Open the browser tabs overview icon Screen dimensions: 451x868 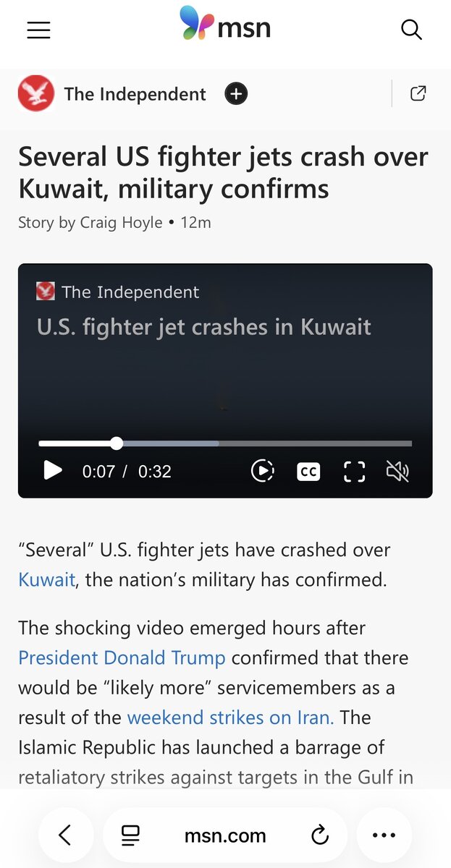130,835
